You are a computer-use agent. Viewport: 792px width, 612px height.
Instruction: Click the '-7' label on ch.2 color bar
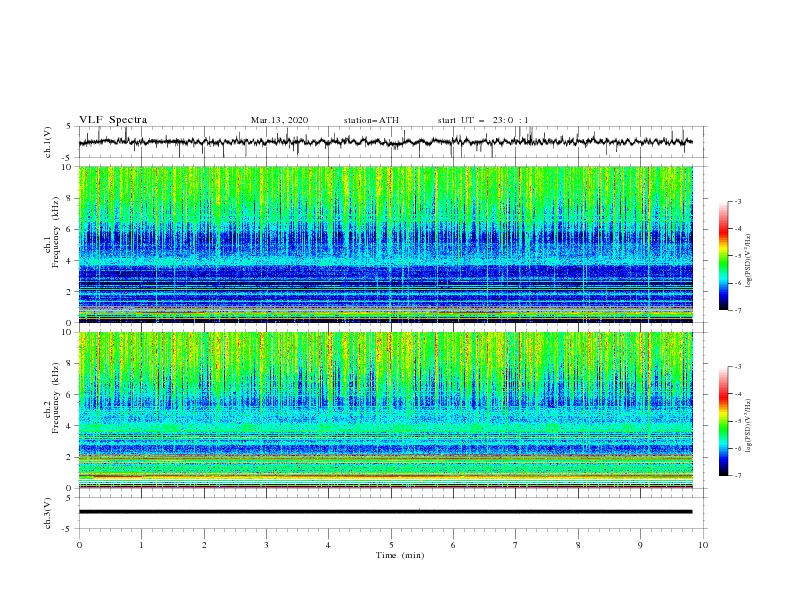(737, 476)
